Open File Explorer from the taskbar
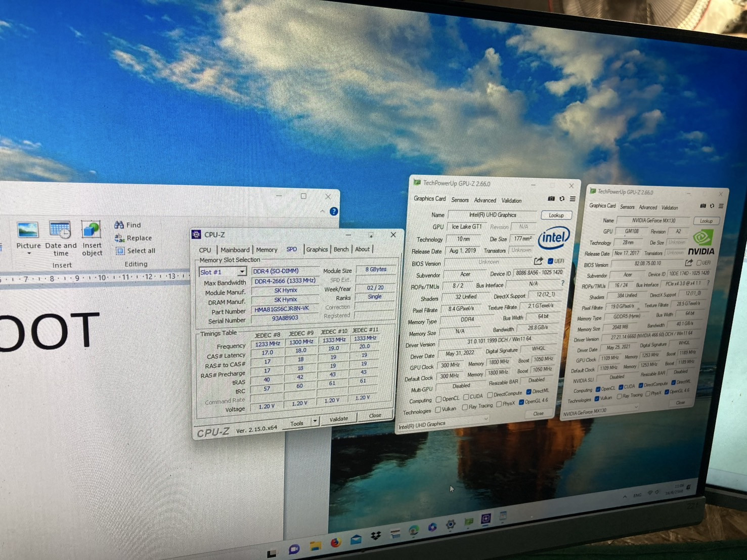The image size is (747, 560). coord(316,546)
